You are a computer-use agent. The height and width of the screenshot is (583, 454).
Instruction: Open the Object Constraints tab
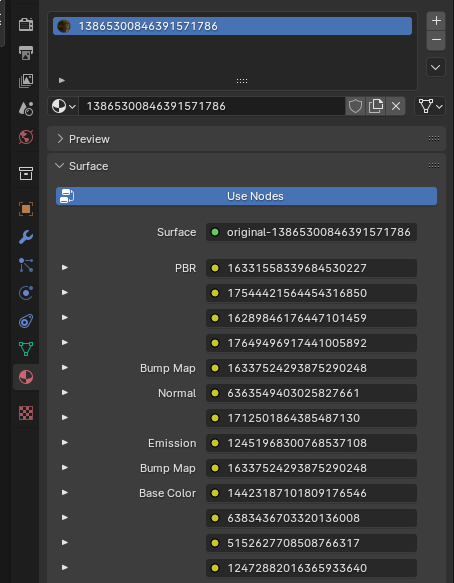pyautogui.click(x=26, y=321)
